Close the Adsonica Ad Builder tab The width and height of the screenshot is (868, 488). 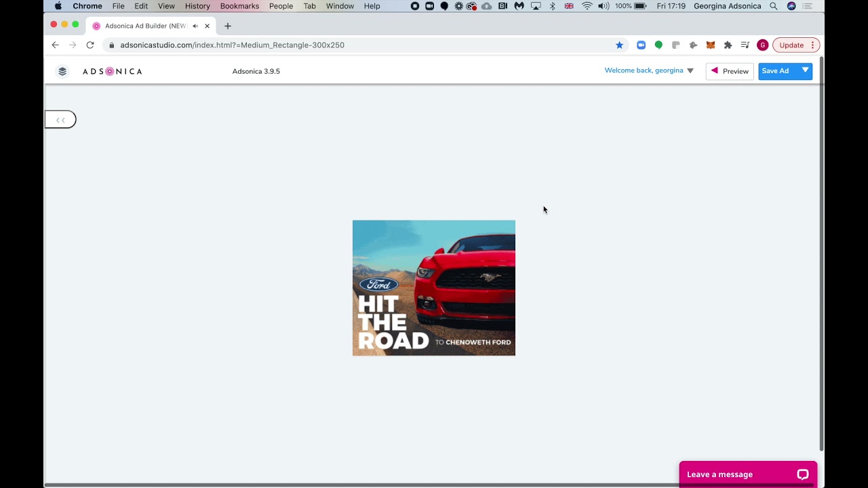[208, 26]
